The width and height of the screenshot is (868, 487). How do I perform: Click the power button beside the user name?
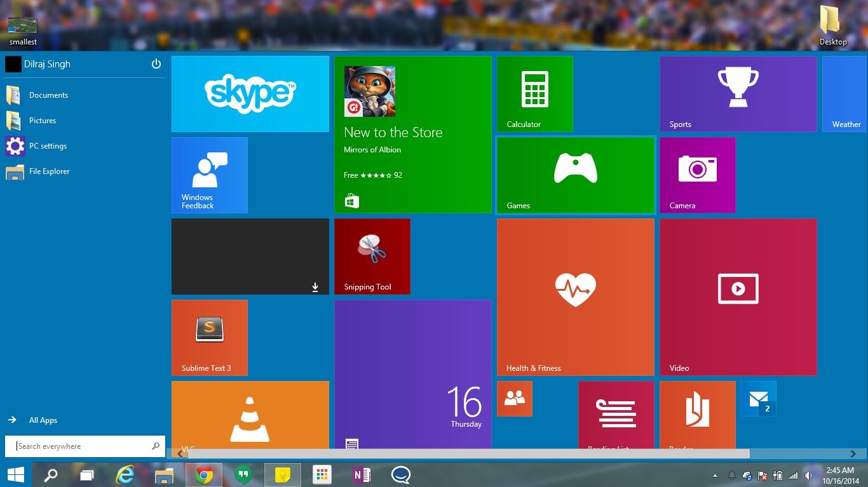coord(156,64)
